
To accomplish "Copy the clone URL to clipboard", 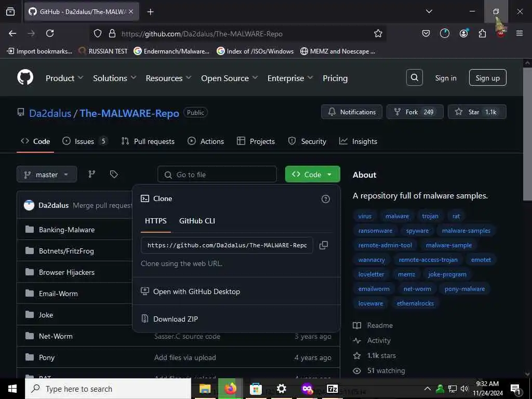I will (323, 245).
